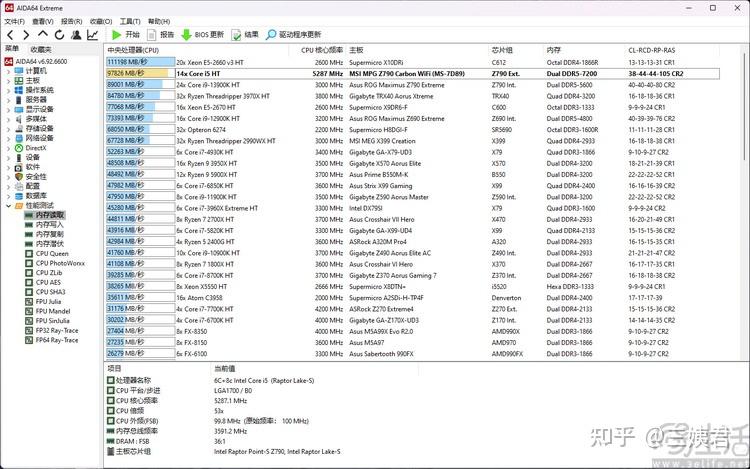Select CPU PhotoWorxx benchmark
The image size is (750, 469).
click(x=55, y=263)
